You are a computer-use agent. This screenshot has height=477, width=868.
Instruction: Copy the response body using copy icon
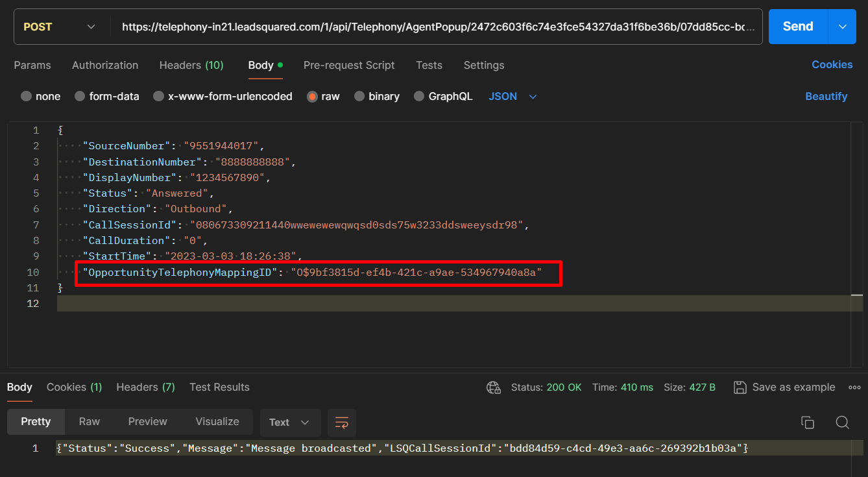coord(808,422)
